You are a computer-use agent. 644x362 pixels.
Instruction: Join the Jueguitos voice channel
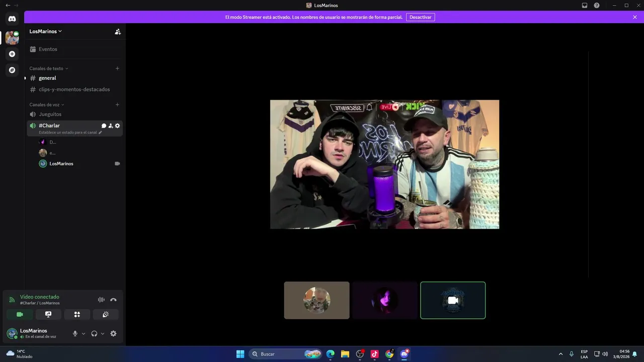click(x=74, y=114)
